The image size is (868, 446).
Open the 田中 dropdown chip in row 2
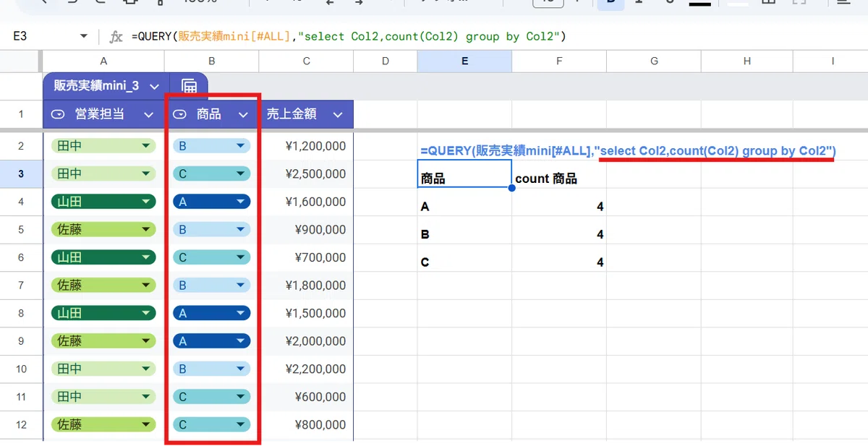(x=103, y=146)
